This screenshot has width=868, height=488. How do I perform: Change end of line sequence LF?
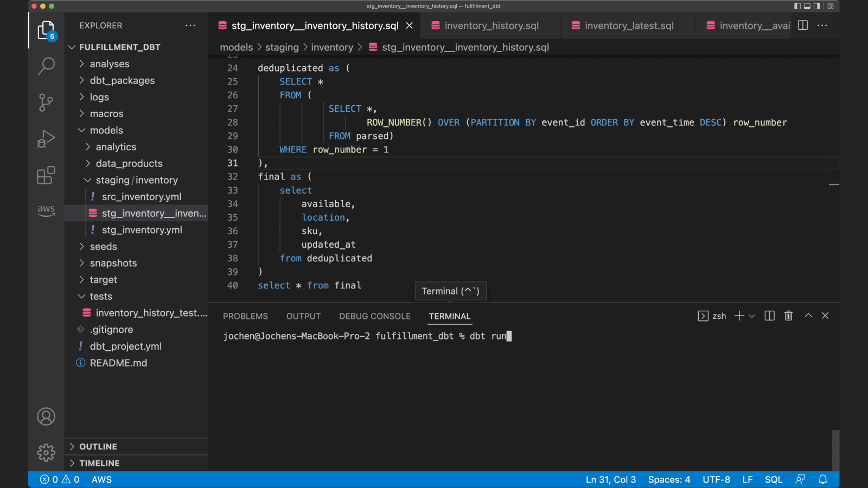tap(748, 479)
